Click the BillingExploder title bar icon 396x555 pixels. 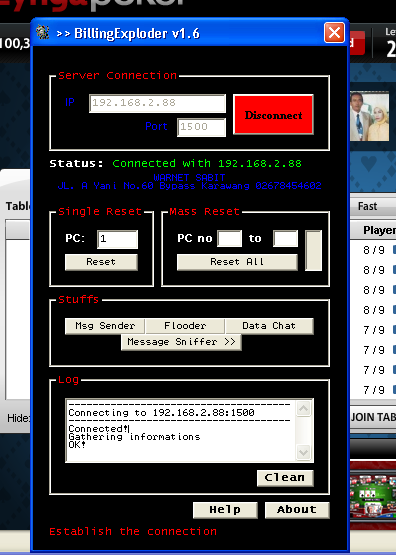click(43, 33)
